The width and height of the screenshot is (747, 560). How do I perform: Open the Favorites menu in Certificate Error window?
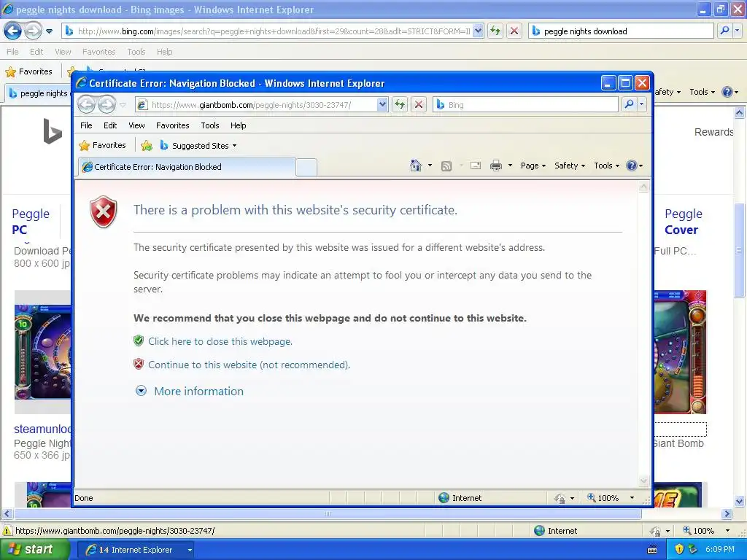coord(172,125)
